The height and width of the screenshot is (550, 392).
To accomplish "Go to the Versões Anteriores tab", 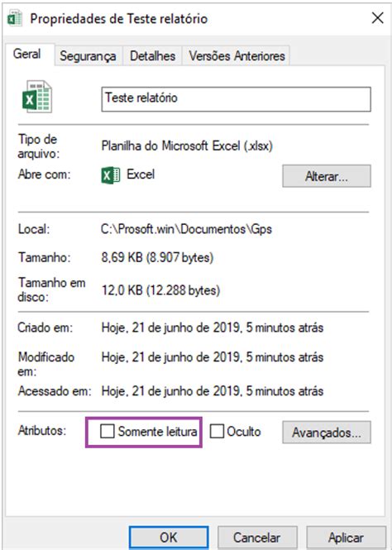I will [237, 55].
